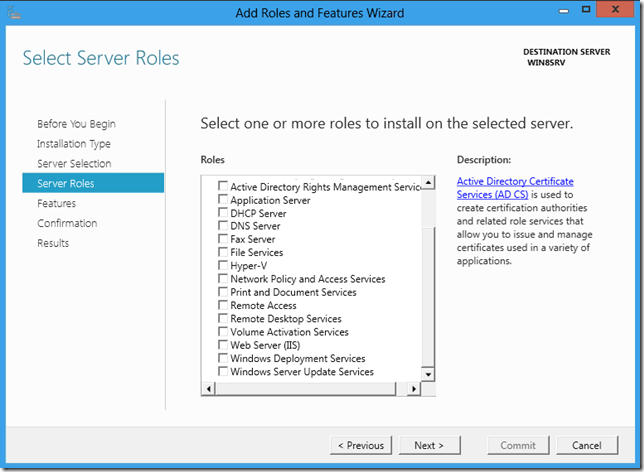This screenshot has height=472, width=644.
Task: Go to the Results step
Action: 53,243
